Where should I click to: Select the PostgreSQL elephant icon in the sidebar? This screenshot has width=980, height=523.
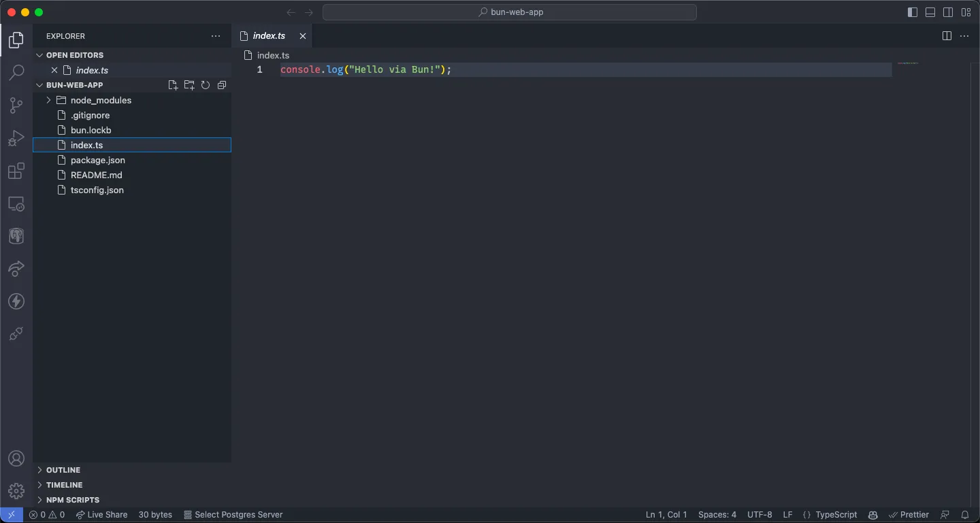16,236
